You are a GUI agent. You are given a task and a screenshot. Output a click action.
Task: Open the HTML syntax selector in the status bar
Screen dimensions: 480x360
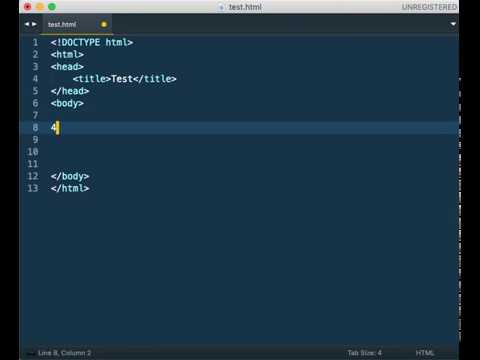(x=425, y=353)
